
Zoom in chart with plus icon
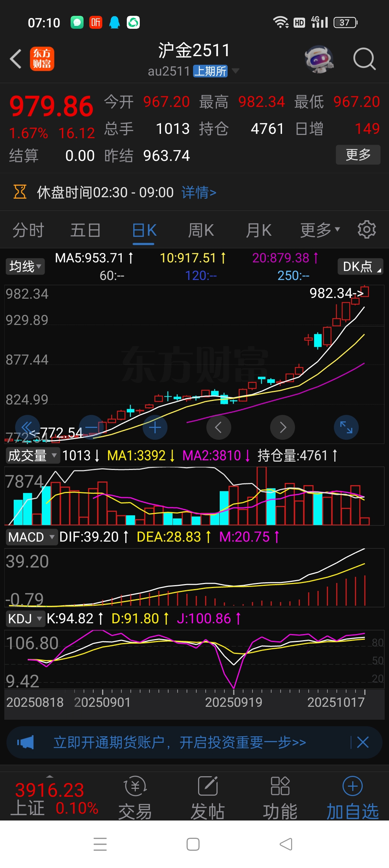pos(155,428)
